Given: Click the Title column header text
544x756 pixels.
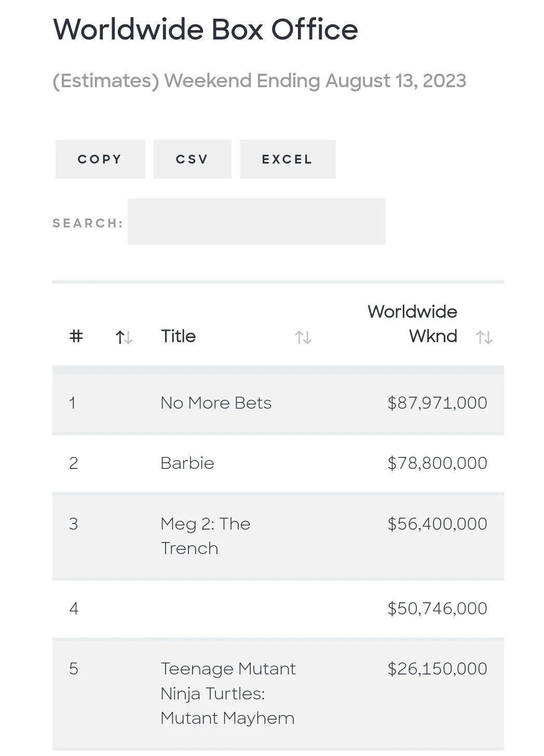Looking at the screenshot, I should [178, 336].
